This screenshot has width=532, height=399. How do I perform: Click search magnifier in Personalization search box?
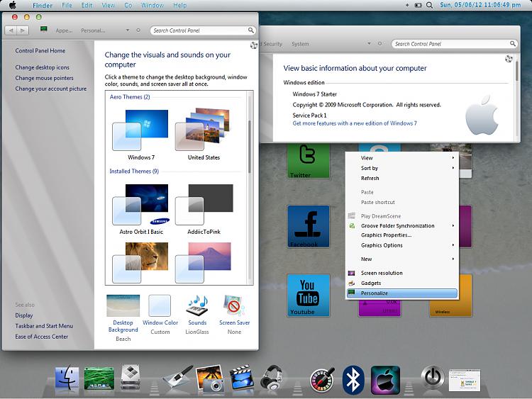[x=250, y=30]
